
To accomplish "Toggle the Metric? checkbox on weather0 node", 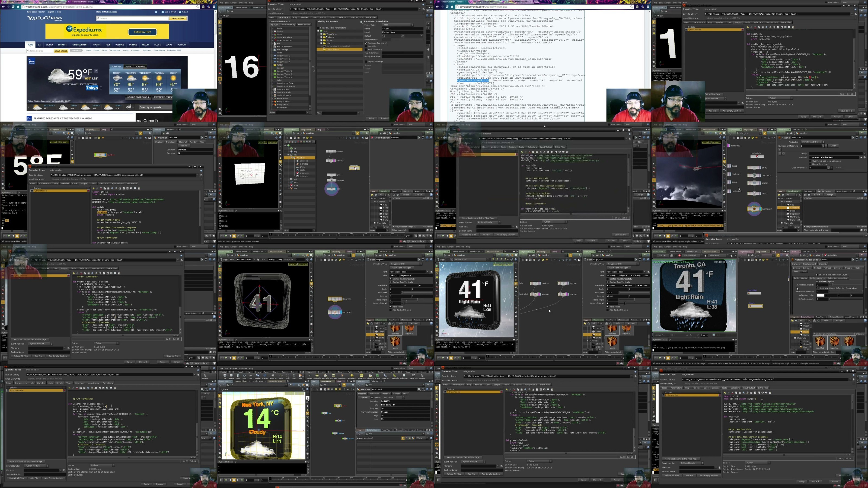I will point(372,397).
